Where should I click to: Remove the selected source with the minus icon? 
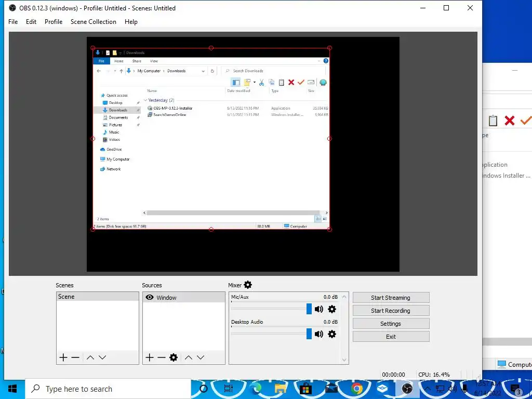pos(162,357)
